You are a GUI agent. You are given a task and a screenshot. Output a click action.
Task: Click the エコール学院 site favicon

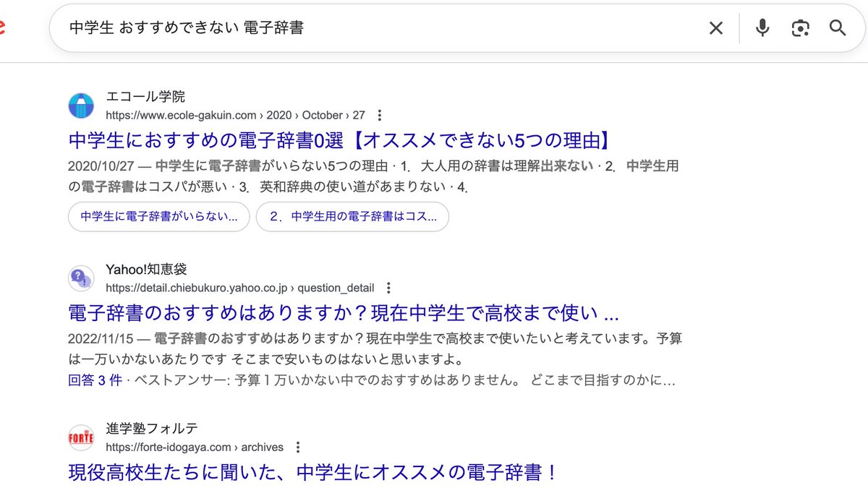click(x=81, y=106)
